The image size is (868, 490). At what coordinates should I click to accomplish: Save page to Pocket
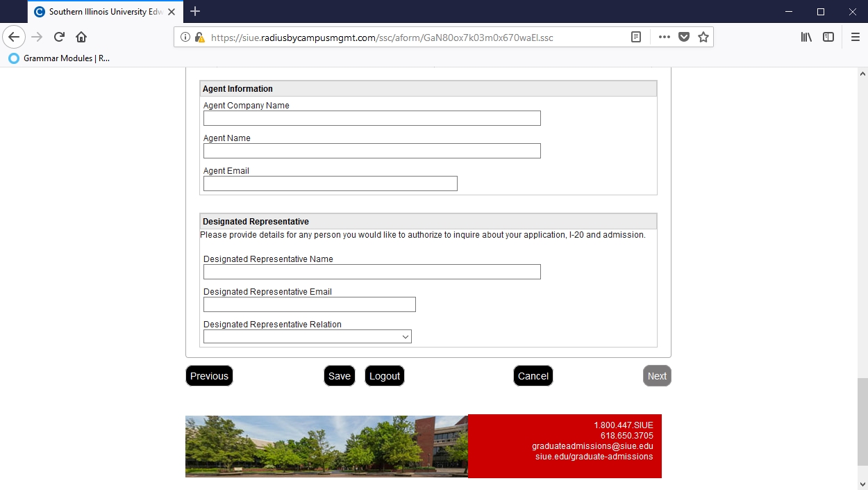[x=684, y=38]
